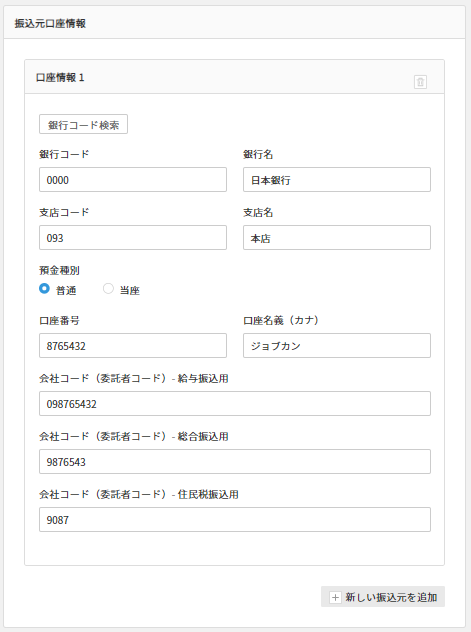Click the 口座名義（カナ） field showing ジョブカン

(337, 345)
